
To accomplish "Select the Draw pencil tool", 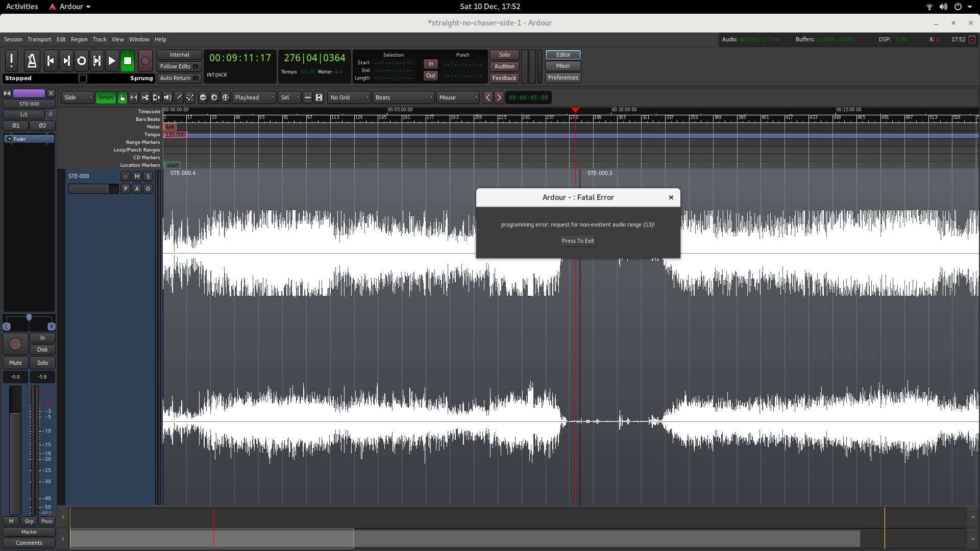I will (179, 97).
